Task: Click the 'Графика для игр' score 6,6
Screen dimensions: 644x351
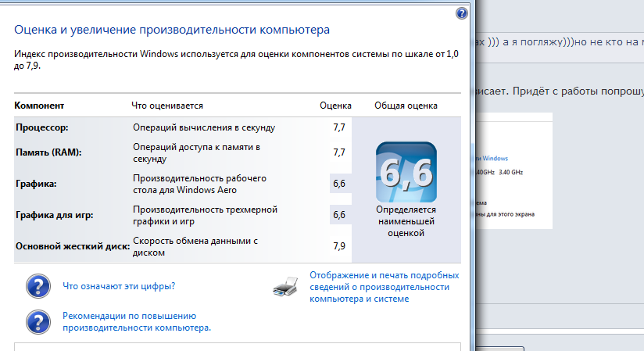Action: [339, 215]
